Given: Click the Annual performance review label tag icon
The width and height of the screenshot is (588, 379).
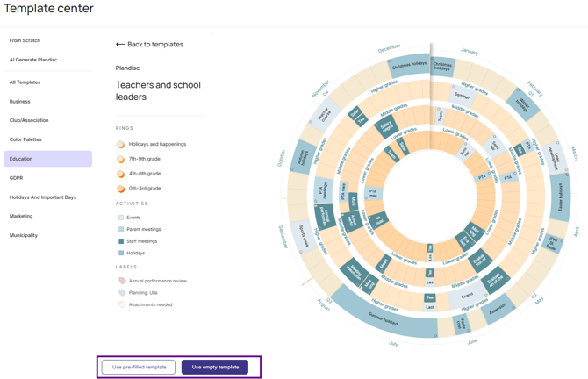Looking at the screenshot, I should pyautogui.click(x=122, y=281).
